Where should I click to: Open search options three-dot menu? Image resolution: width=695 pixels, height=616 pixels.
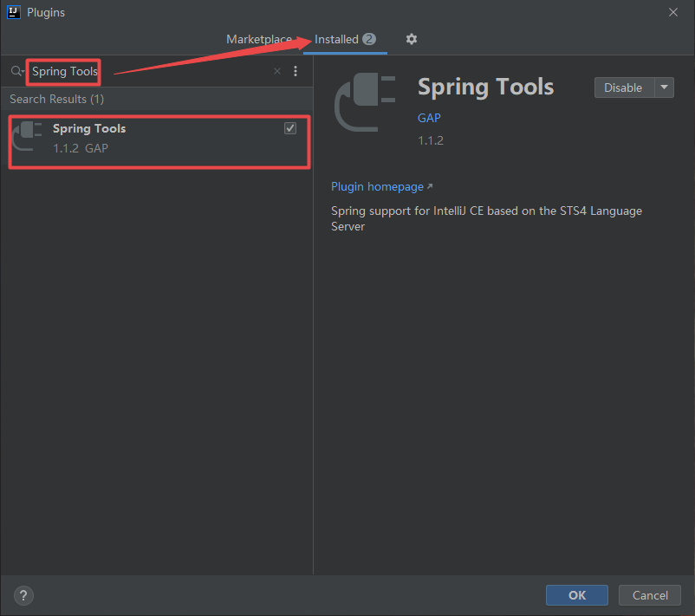click(296, 71)
